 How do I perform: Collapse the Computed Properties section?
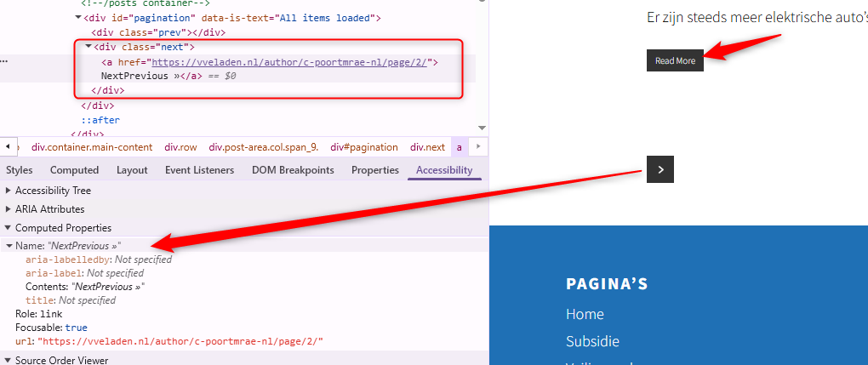[x=9, y=228]
